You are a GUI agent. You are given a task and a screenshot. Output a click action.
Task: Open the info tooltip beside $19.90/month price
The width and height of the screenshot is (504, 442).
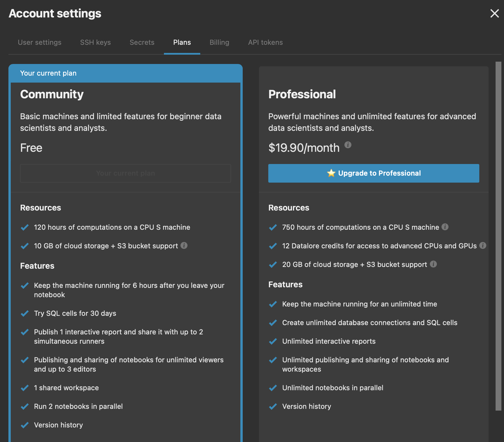tap(348, 145)
